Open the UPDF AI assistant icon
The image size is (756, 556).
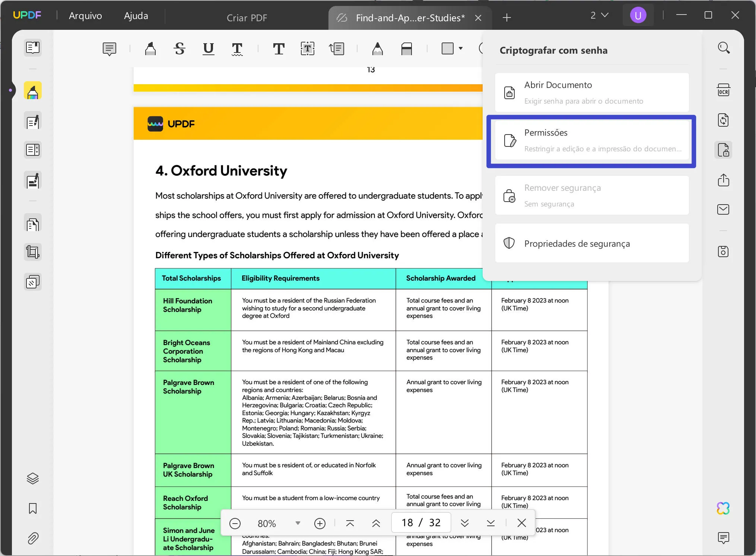[724, 508]
